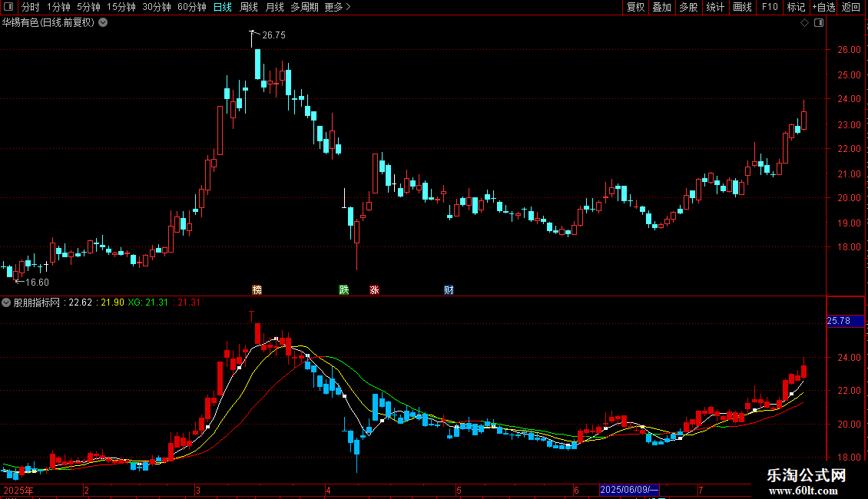Select the 30分钟 period tab
Viewport: 868px width, 499px height.
pyautogui.click(x=157, y=7)
